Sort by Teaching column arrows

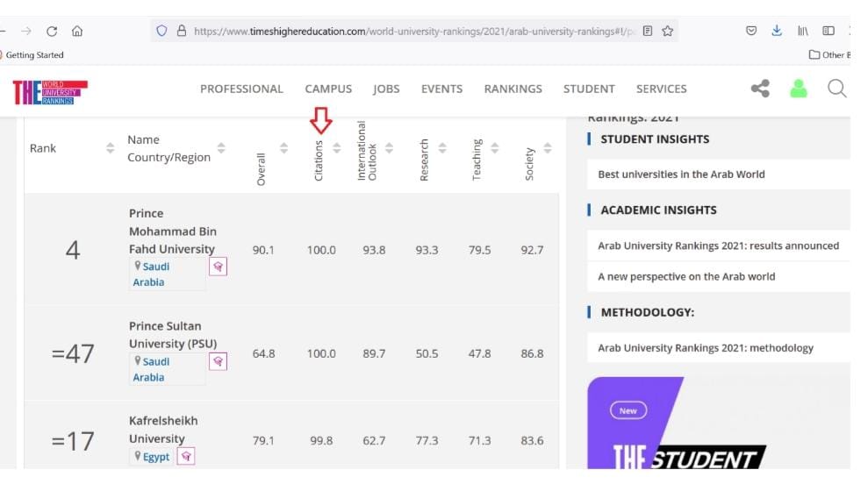495,148
